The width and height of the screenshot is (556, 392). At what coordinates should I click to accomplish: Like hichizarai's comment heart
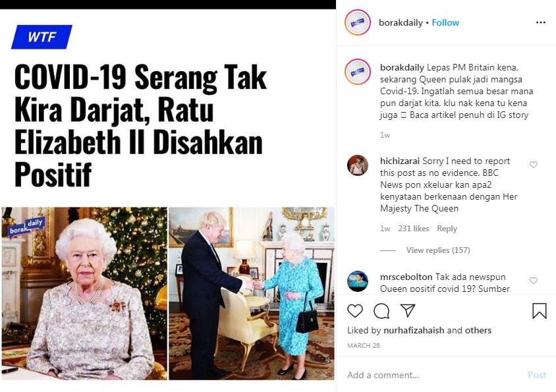[x=534, y=165]
